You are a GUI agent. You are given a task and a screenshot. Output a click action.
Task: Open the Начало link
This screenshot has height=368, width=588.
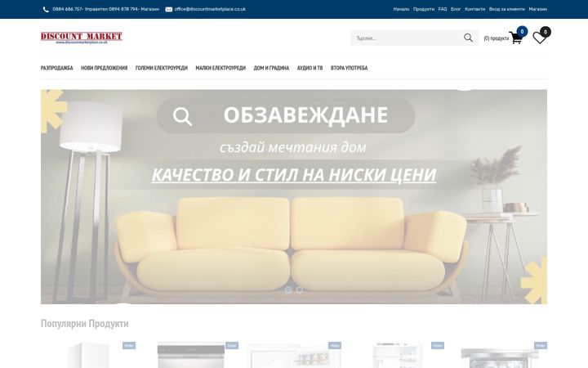401,9
